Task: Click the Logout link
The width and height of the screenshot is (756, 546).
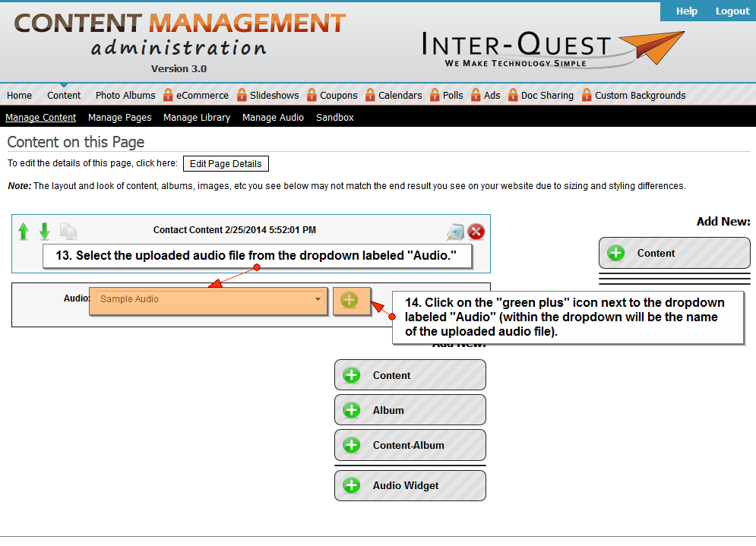Action: [x=732, y=11]
